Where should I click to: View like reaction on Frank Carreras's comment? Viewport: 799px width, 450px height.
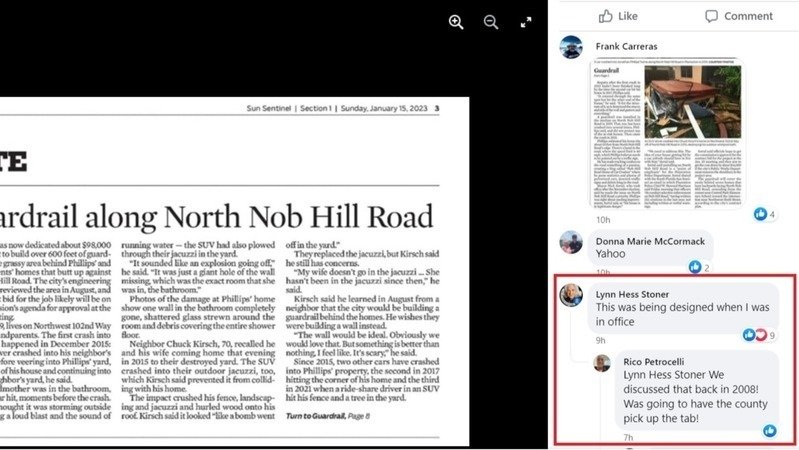tap(765, 214)
